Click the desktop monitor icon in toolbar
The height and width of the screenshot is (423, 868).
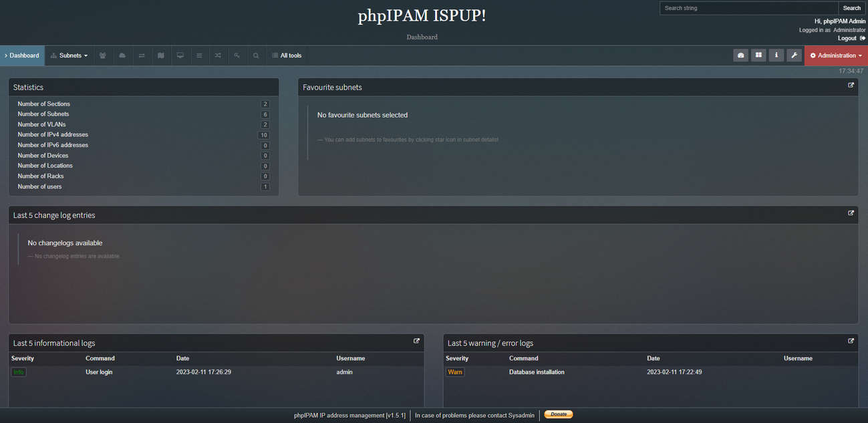(180, 55)
